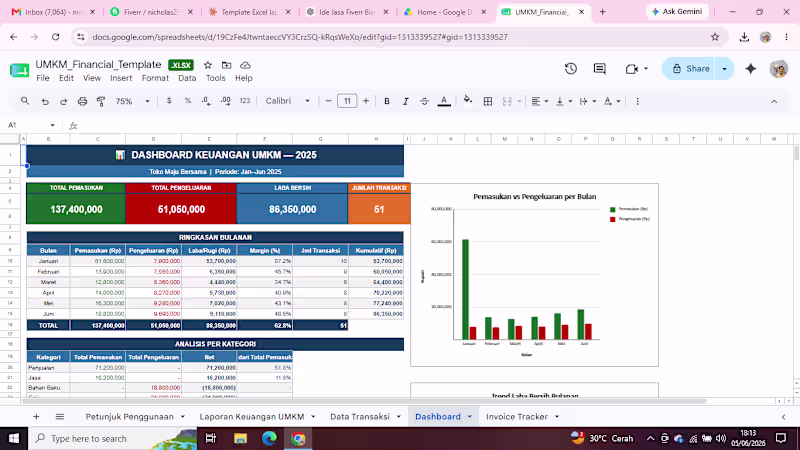Image resolution: width=800 pixels, height=450 pixels.
Task: Open more number formats 123
Action: [245, 101]
